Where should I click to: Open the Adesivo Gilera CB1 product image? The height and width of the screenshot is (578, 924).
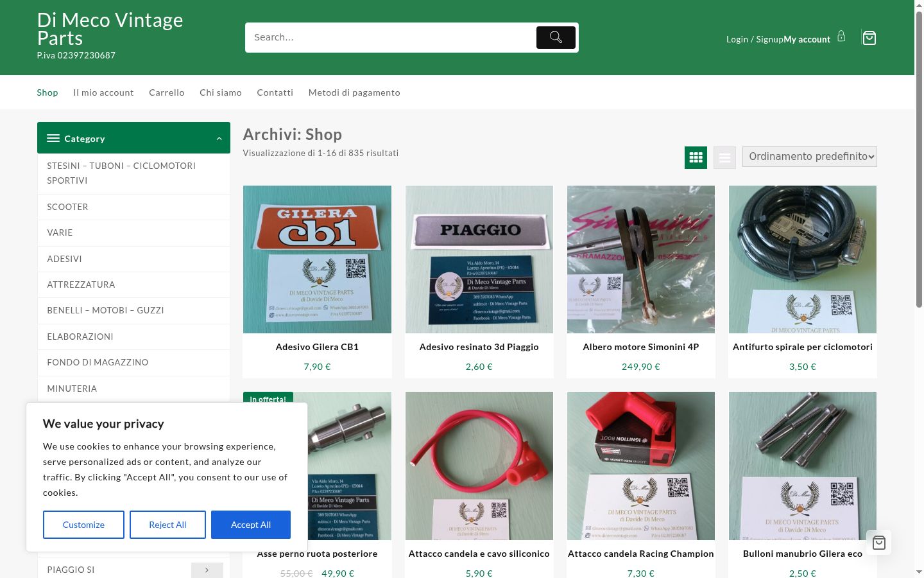(317, 259)
